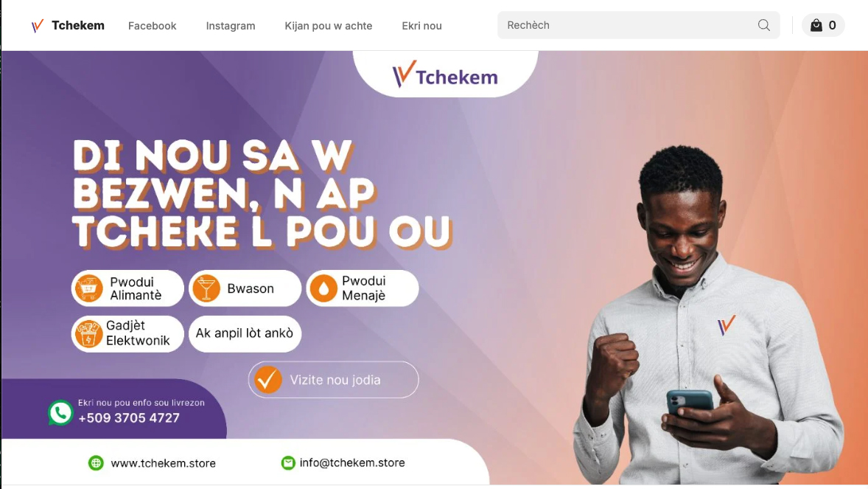This screenshot has height=489, width=868.
Task: Click the orange cocktail glass Bwason icon
Action: 206,288
